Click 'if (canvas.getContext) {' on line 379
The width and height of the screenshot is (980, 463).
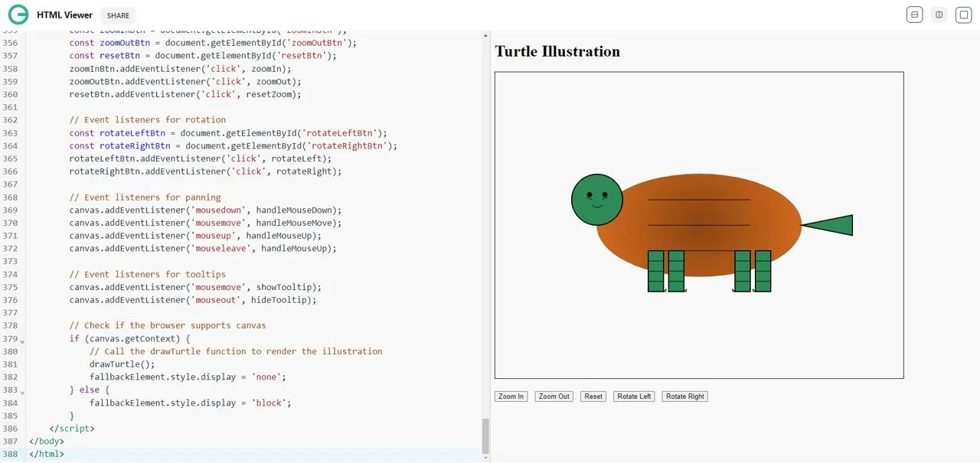[x=130, y=338]
